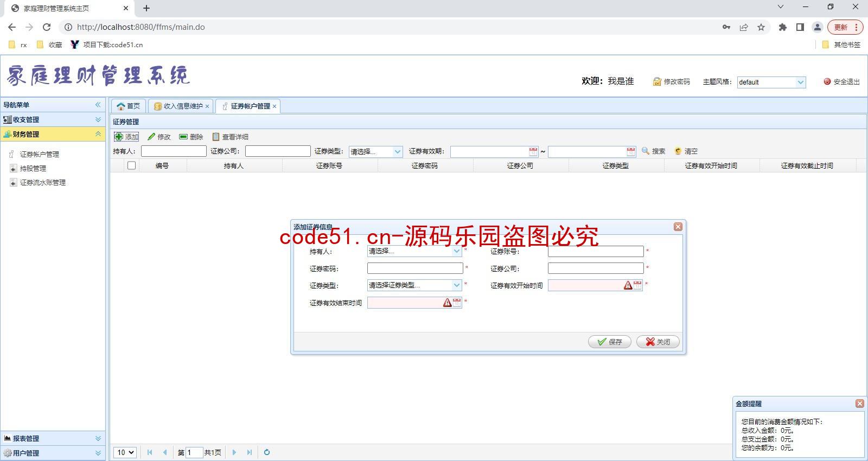The width and height of the screenshot is (868, 461).
Task: Open the 收藏 bookmarks folder
Action: (x=49, y=44)
